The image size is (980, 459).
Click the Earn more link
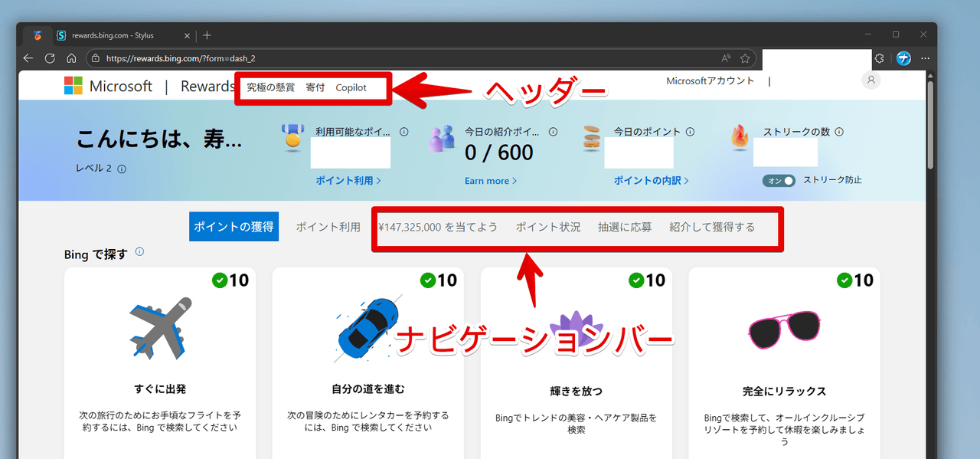coord(490,181)
